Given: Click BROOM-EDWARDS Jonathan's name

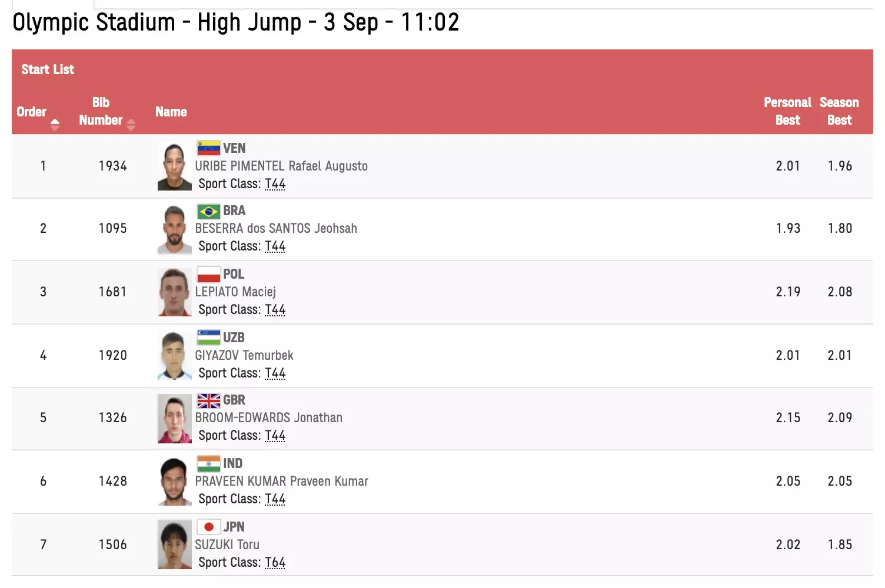Looking at the screenshot, I should [268, 418].
